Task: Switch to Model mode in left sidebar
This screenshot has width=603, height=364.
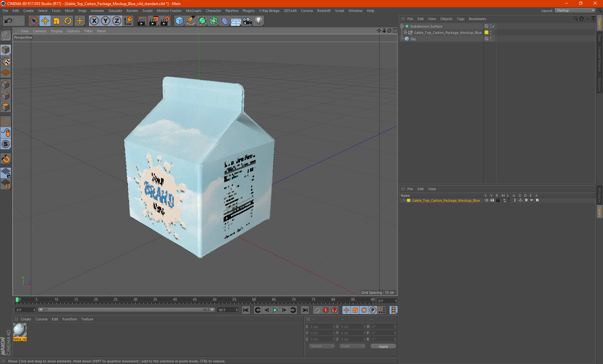Action: [x=6, y=50]
